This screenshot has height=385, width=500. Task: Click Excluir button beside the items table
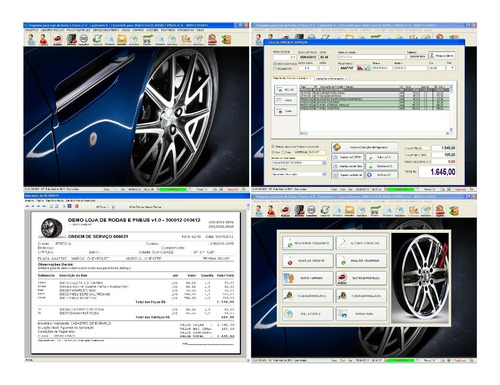tap(285, 111)
